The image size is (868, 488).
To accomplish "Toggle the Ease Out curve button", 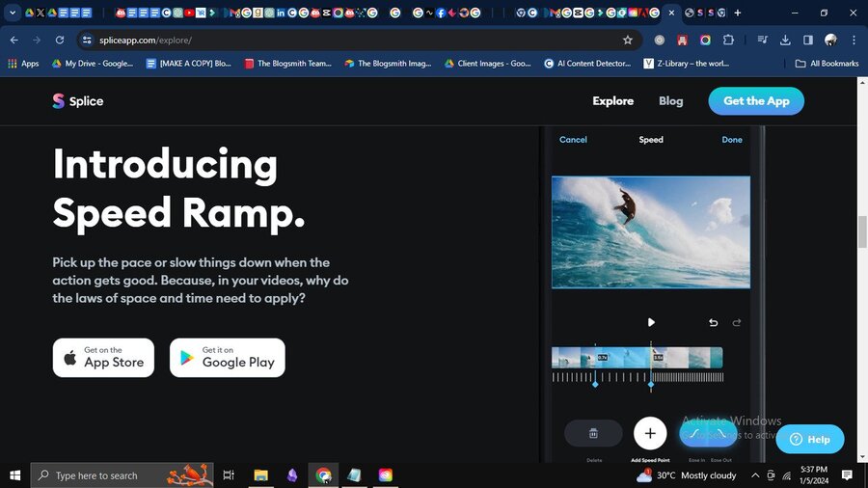I will click(x=722, y=434).
